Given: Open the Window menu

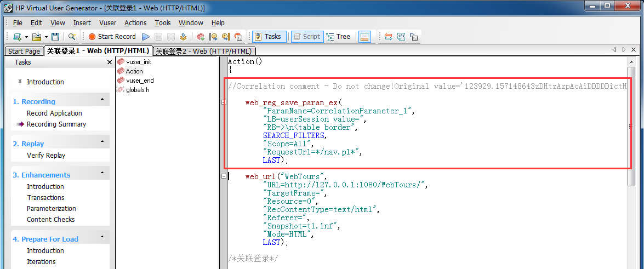Looking at the screenshot, I should tap(191, 23).
